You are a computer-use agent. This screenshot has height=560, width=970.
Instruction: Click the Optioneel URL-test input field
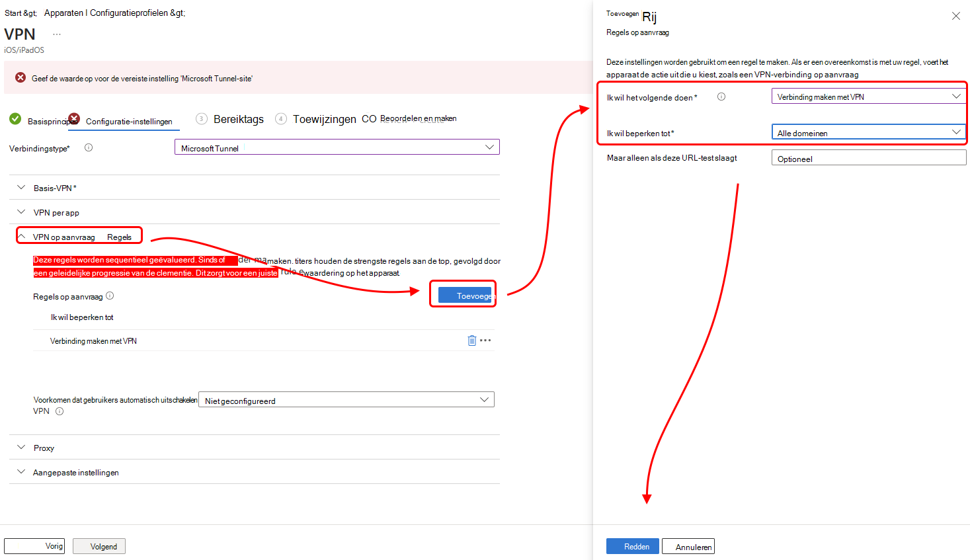869,157
